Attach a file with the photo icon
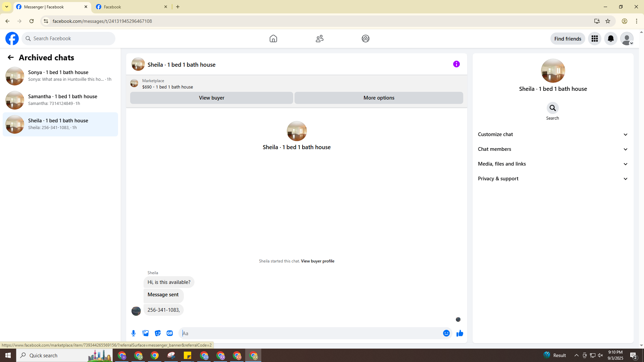The width and height of the screenshot is (644, 362). (146, 333)
